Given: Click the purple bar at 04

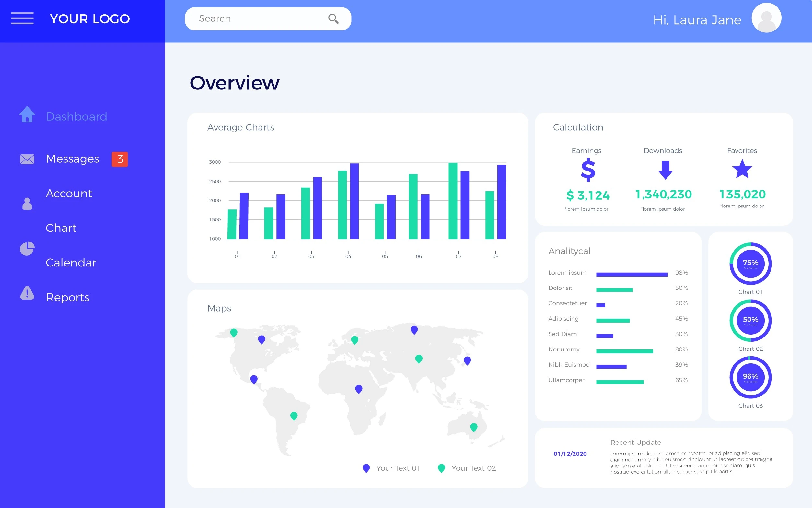Looking at the screenshot, I should [x=354, y=201].
